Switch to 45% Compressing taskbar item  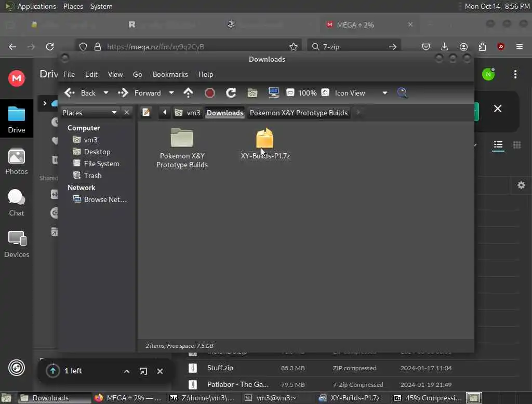coord(428,398)
